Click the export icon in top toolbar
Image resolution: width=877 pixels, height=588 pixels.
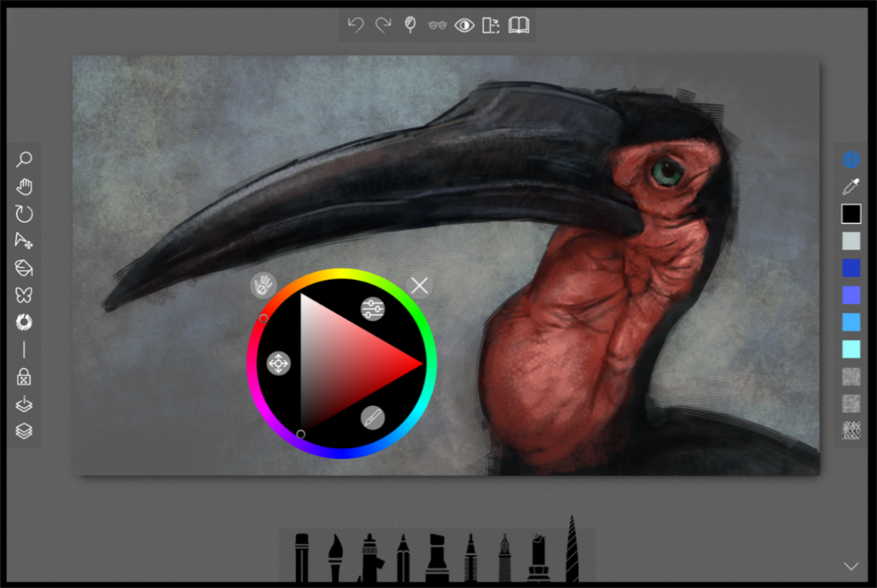491,25
